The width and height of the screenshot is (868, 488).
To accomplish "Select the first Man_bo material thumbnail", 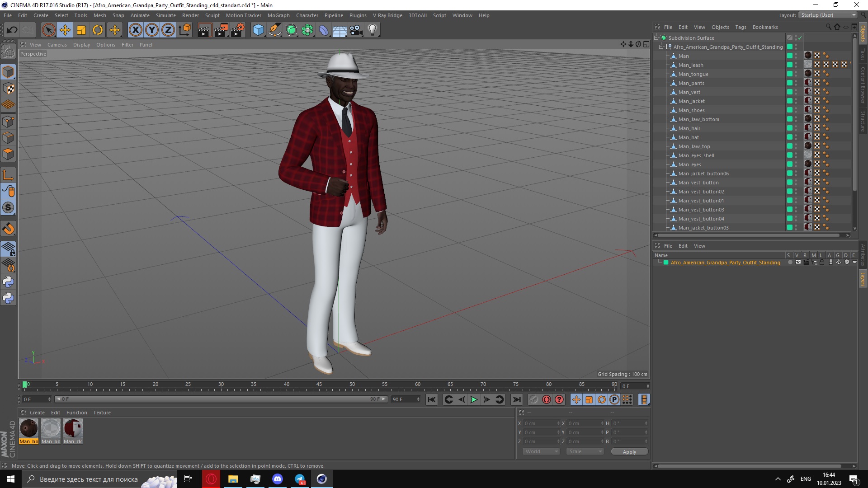I will 29,431.
